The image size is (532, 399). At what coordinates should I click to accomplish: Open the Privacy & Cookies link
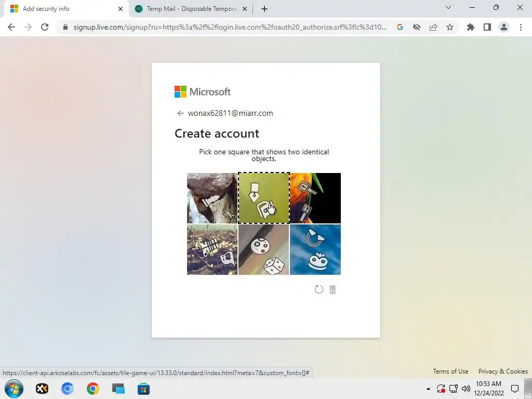pos(503,371)
